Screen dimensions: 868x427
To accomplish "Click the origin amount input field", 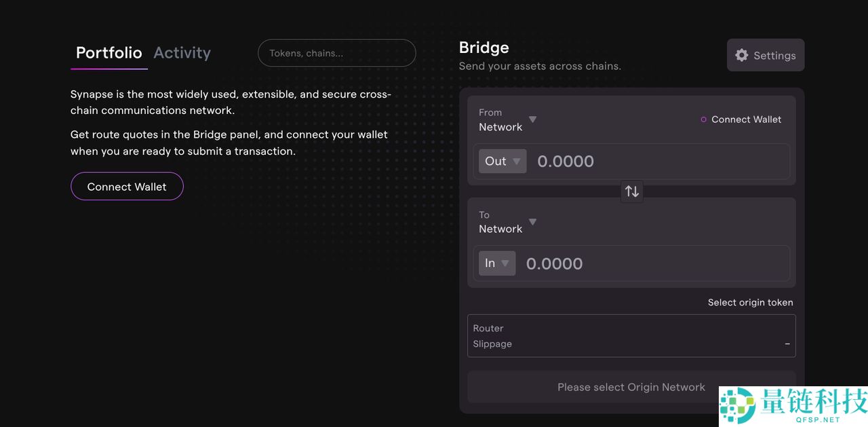I will (658, 162).
